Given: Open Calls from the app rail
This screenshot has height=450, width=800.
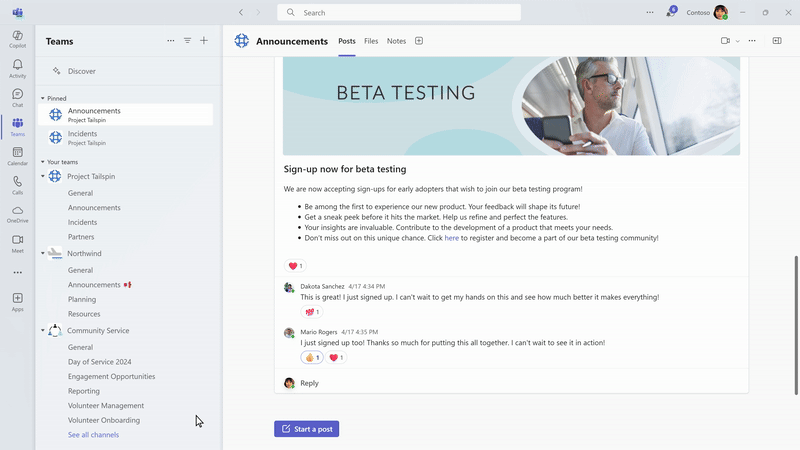Looking at the screenshot, I should (17, 185).
